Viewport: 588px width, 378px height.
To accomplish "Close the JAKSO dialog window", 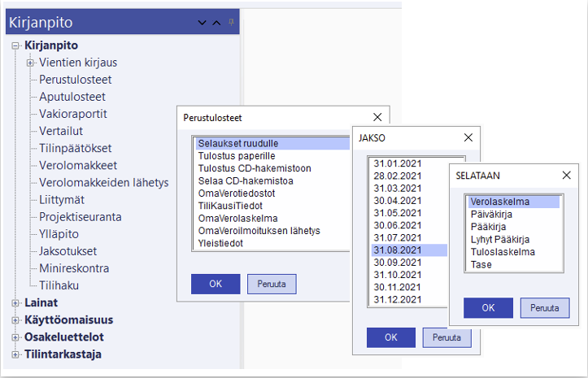I will tap(468, 137).
